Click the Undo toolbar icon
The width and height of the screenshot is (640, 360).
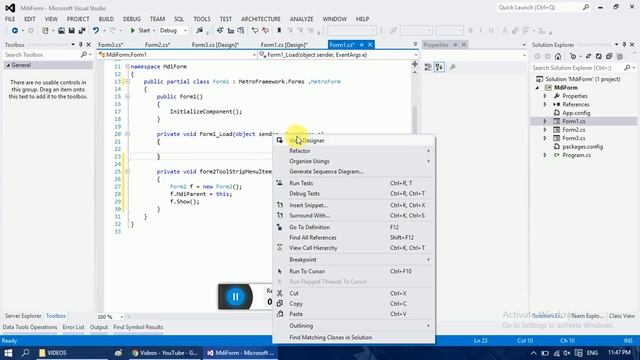point(96,31)
